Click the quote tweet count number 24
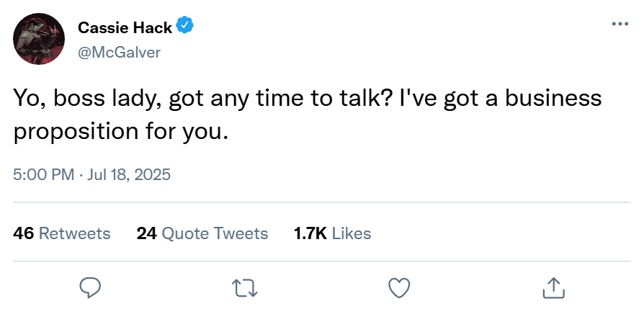Image resolution: width=644 pixels, height=327 pixels. click(x=146, y=233)
